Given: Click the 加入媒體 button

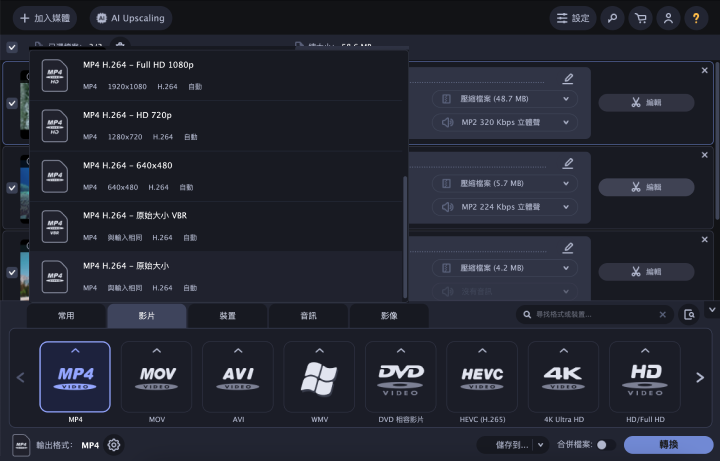Looking at the screenshot, I should pos(45,18).
